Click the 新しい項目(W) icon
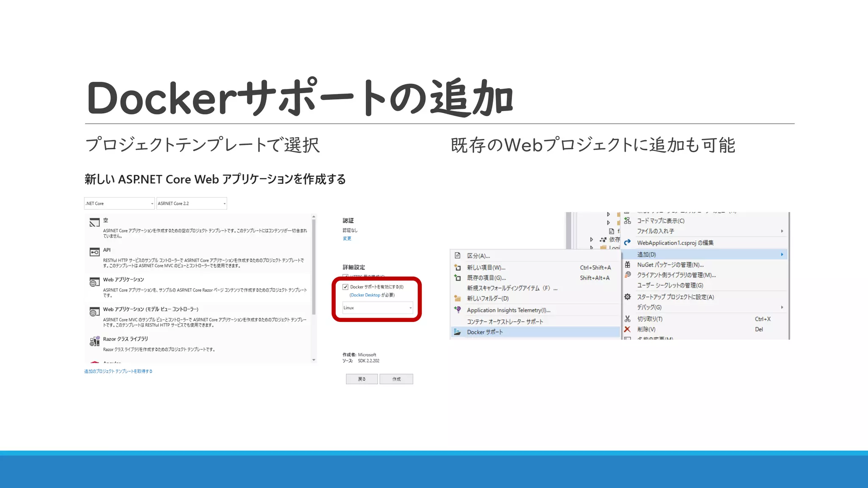 pos(457,267)
